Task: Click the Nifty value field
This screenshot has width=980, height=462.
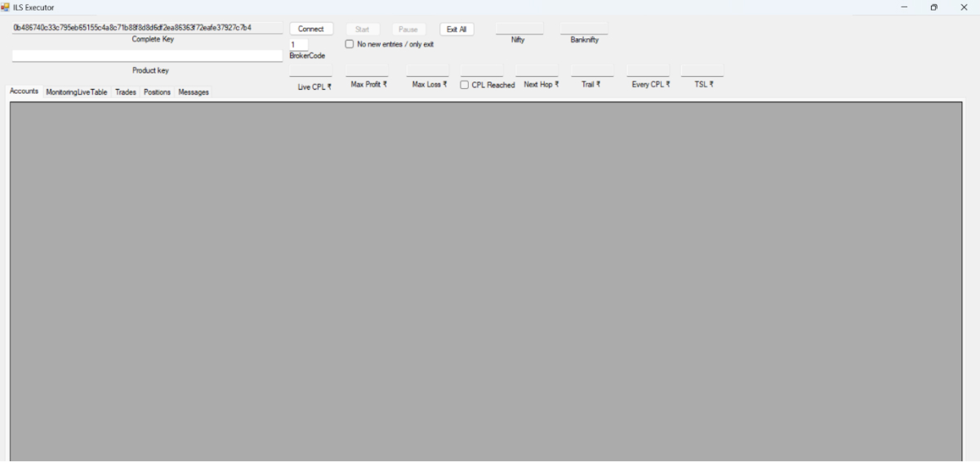Action: click(519, 29)
